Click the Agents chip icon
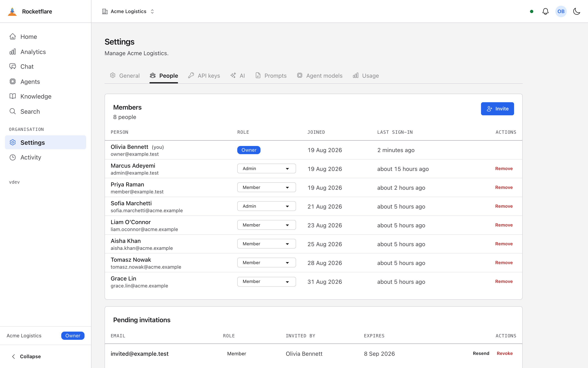The height and width of the screenshot is (368, 588). [13, 81]
